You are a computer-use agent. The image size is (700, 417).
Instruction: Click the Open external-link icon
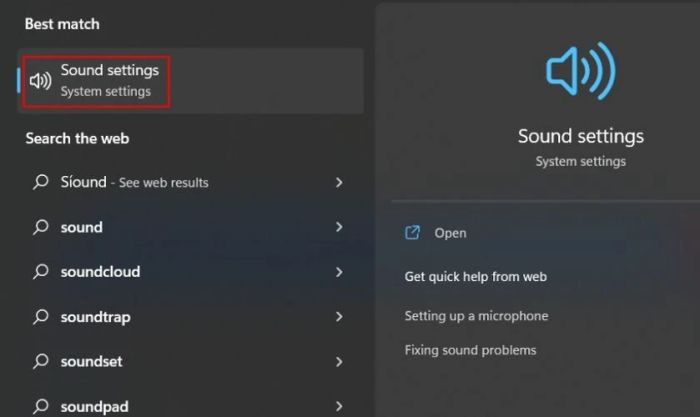412,233
